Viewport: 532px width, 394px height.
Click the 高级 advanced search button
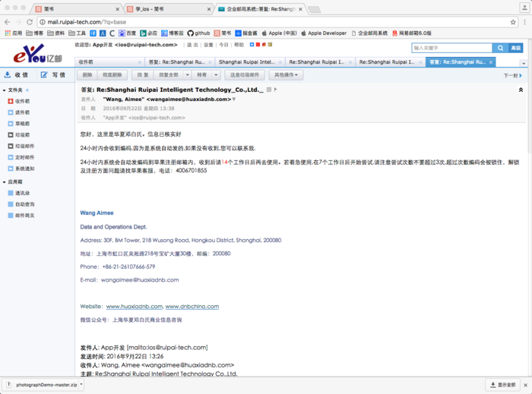point(516,48)
